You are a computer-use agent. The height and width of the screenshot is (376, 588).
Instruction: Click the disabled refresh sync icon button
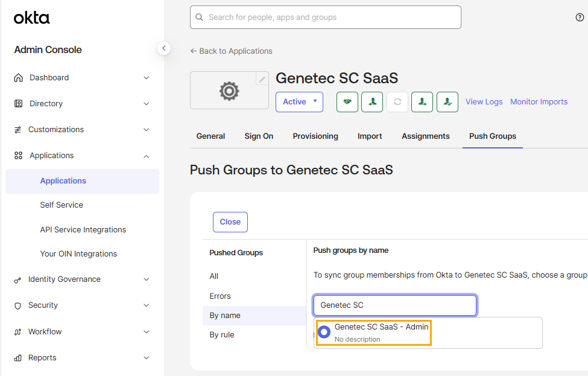pos(397,101)
